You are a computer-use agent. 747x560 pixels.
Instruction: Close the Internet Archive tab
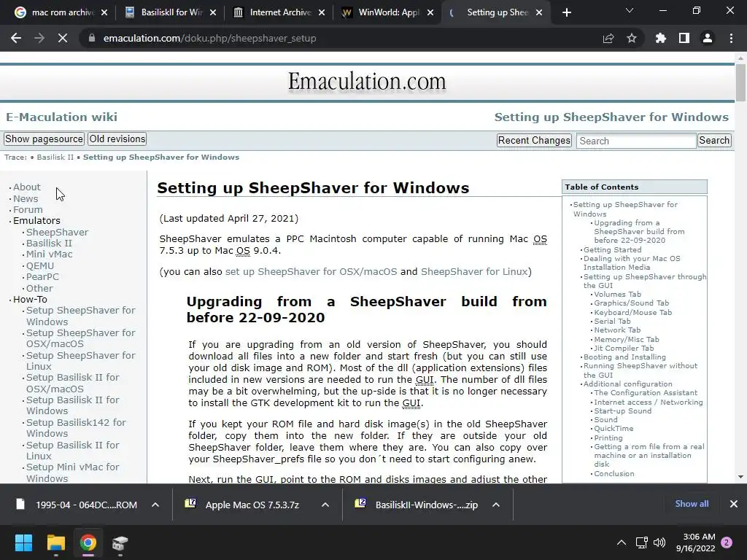tap(322, 12)
